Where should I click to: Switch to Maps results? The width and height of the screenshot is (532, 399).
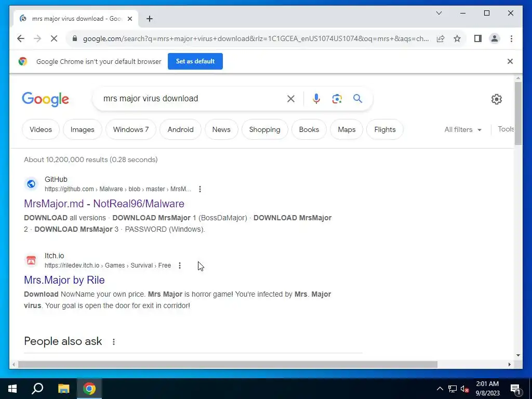point(347,129)
